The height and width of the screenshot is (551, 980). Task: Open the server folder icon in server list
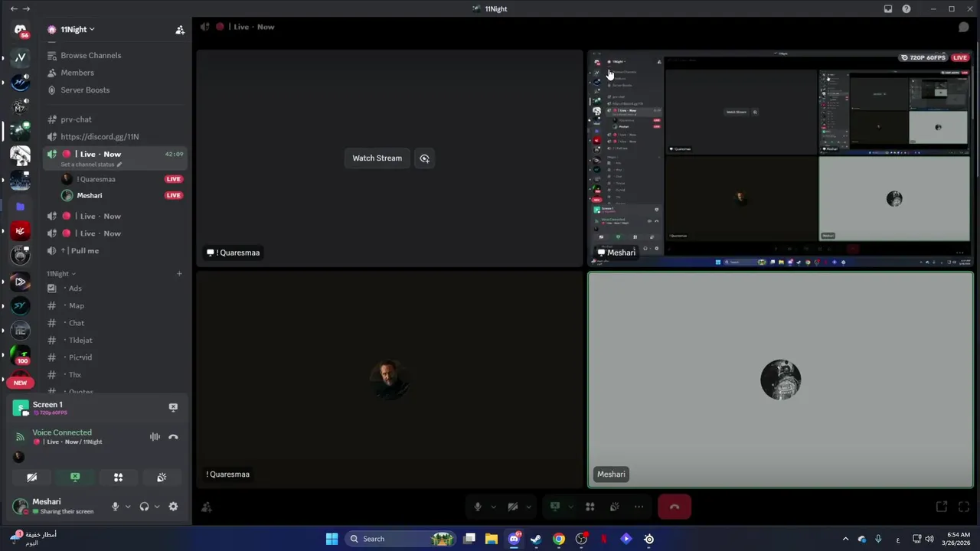pyautogui.click(x=21, y=207)
